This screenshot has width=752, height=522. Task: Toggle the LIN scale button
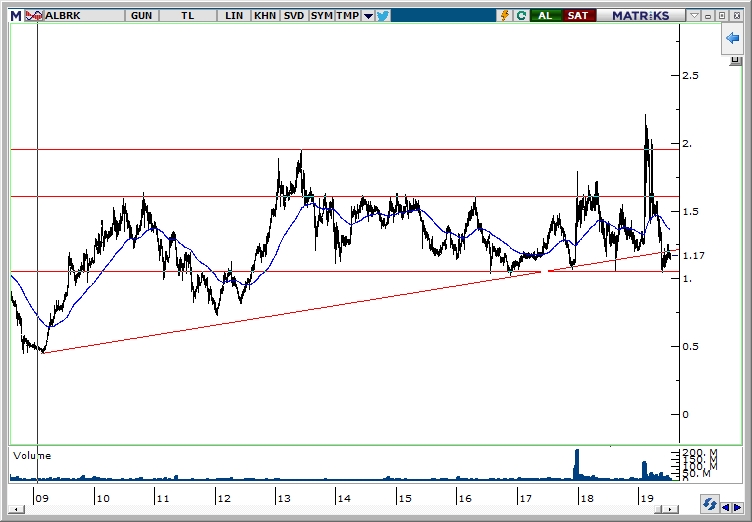tap(234, 16)
